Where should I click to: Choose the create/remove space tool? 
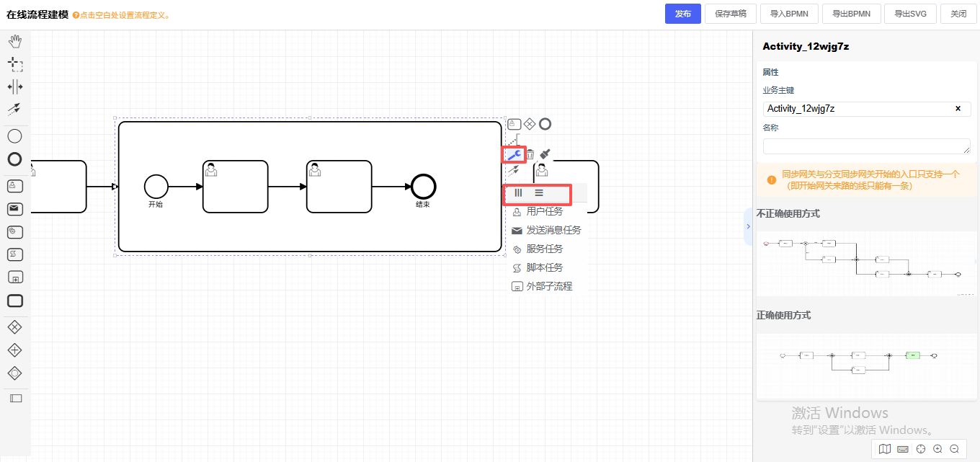(x=14, y=86)
